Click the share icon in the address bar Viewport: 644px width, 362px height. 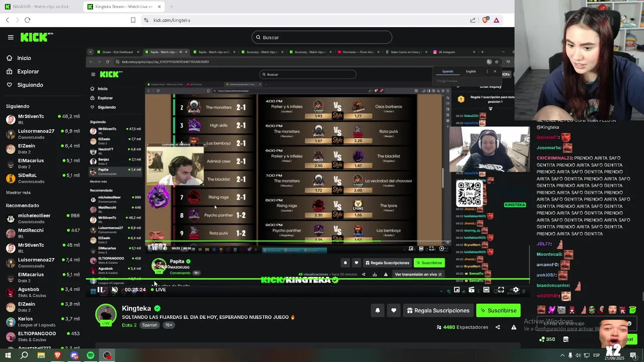473,20
